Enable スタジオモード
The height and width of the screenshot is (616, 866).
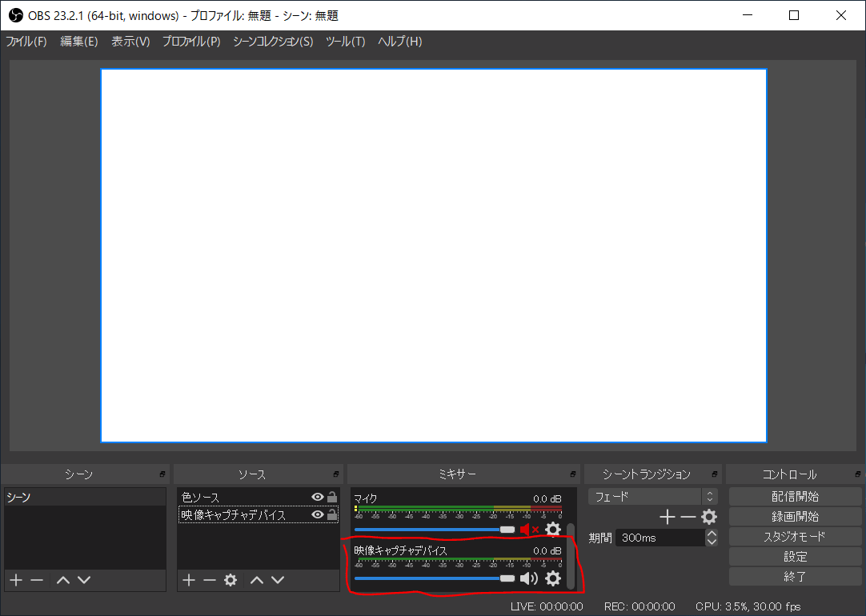pos(796,537)
